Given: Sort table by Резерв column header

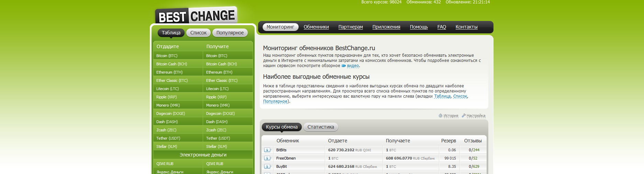Looking at the screenshot, I should (448, 141).
